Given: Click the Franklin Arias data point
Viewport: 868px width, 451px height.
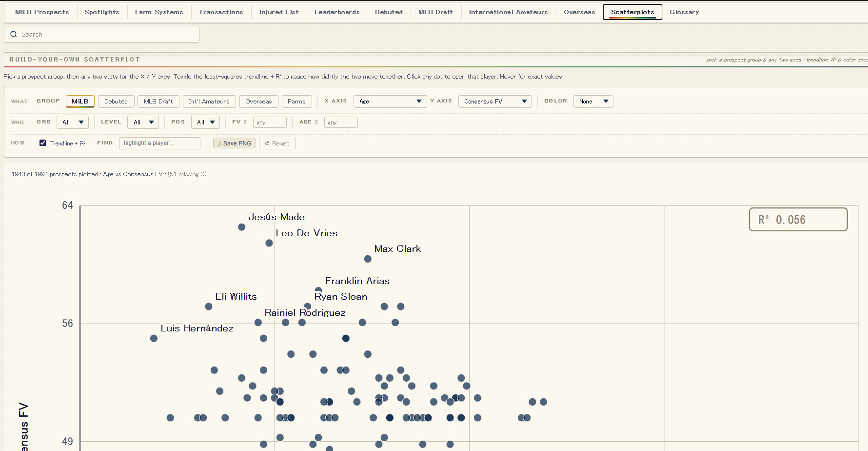Looking at the screenshot, I should [x=318, y=290].
